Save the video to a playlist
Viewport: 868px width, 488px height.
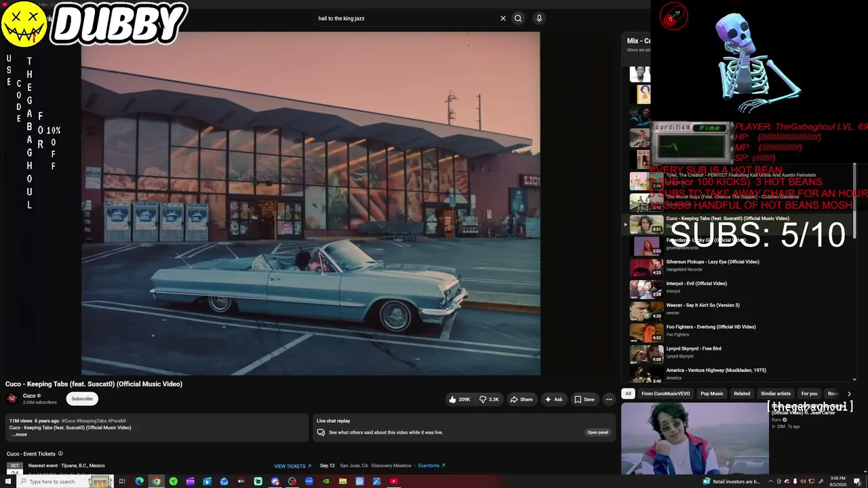(x=584, y=399)
